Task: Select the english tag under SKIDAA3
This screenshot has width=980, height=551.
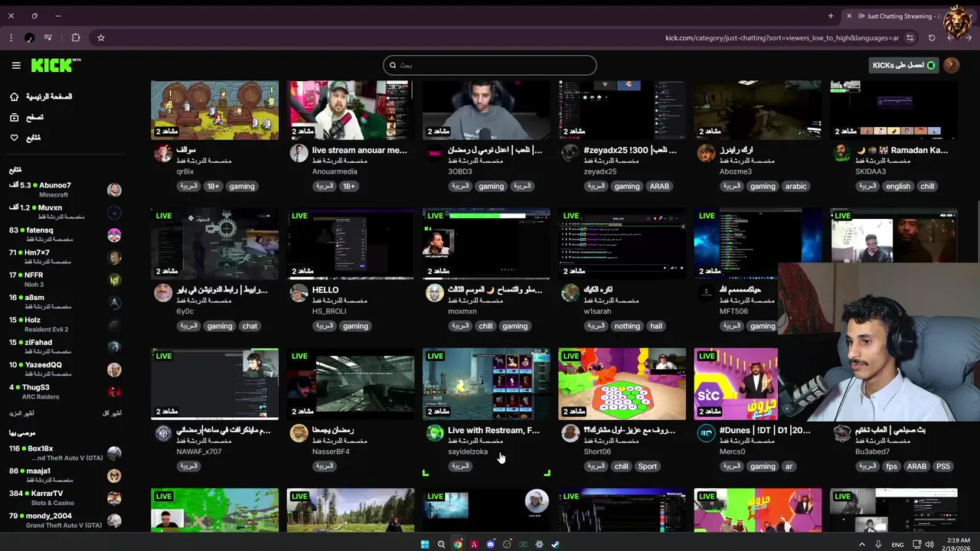Action: coord(898,186)
